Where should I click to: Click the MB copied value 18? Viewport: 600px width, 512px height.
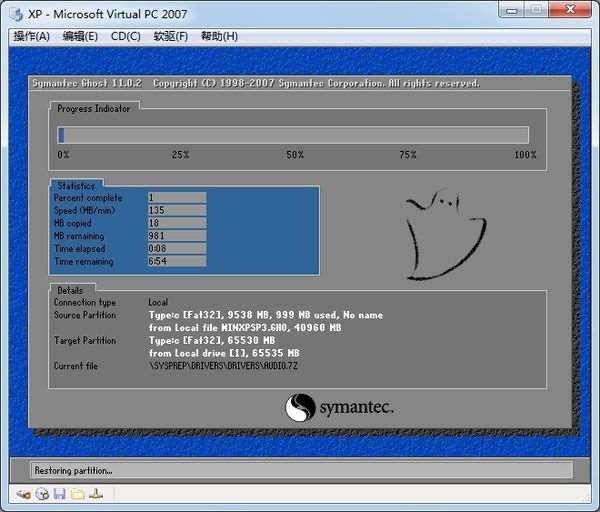coord(177,223)
